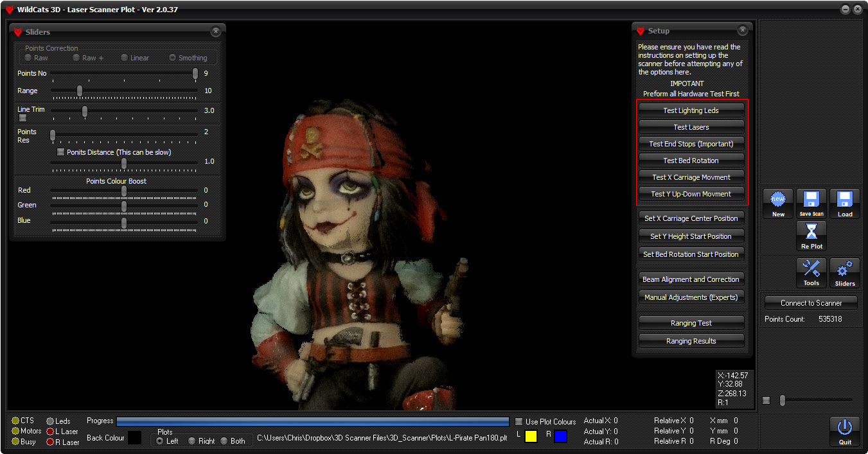
Task: Toggle the Line Trim checkbox
Action: (x=22, y=118)
